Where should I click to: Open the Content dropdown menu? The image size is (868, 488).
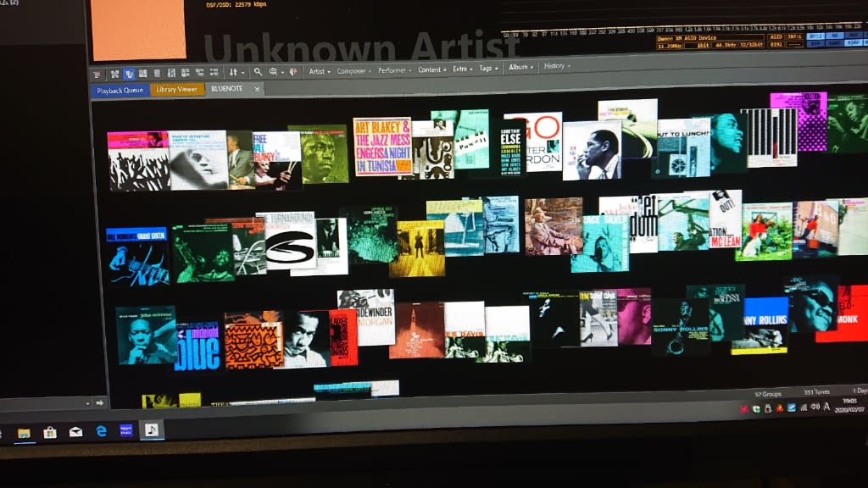pos(431,69)
